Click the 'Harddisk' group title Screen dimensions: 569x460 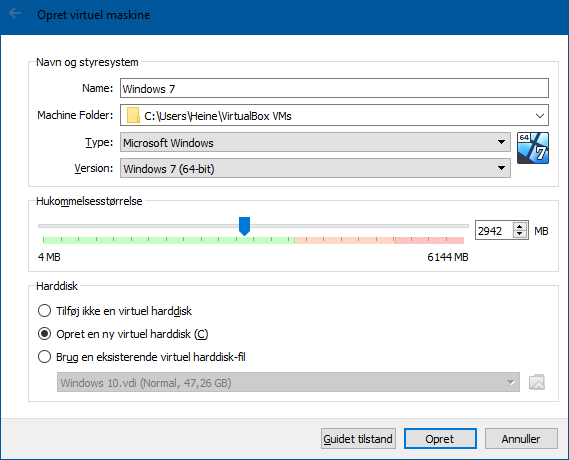57,286
